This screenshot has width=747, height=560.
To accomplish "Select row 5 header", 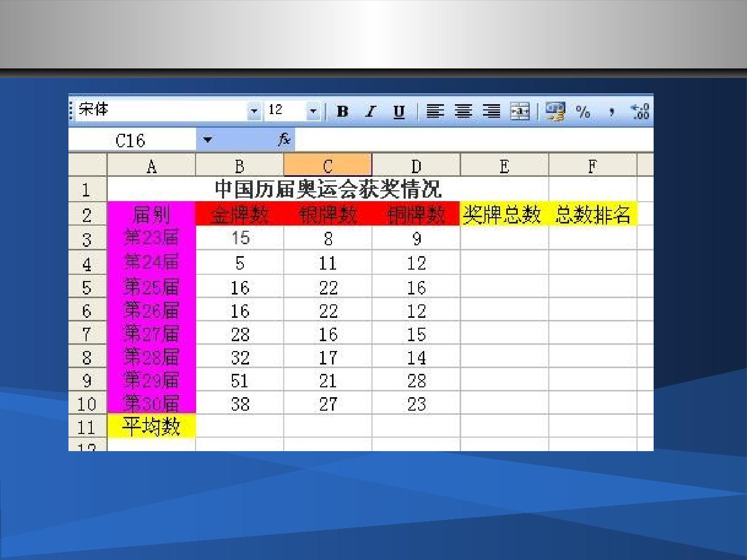I will (x=88, y=287).
